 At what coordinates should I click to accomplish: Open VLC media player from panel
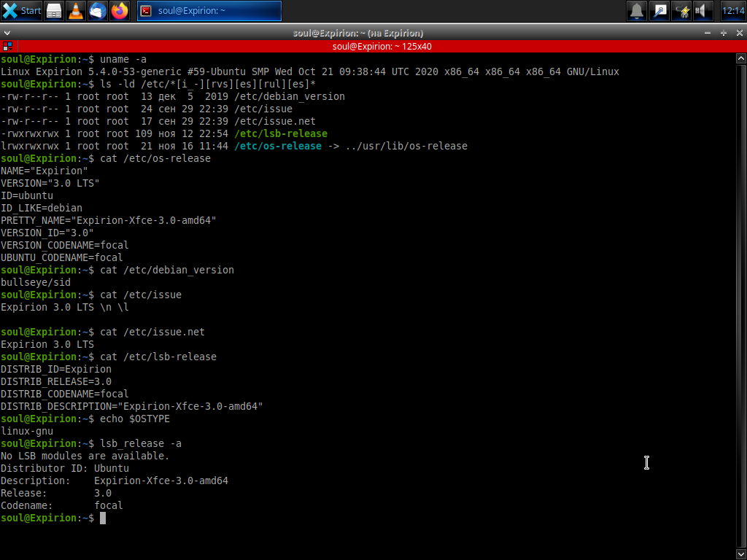[75, 11]
